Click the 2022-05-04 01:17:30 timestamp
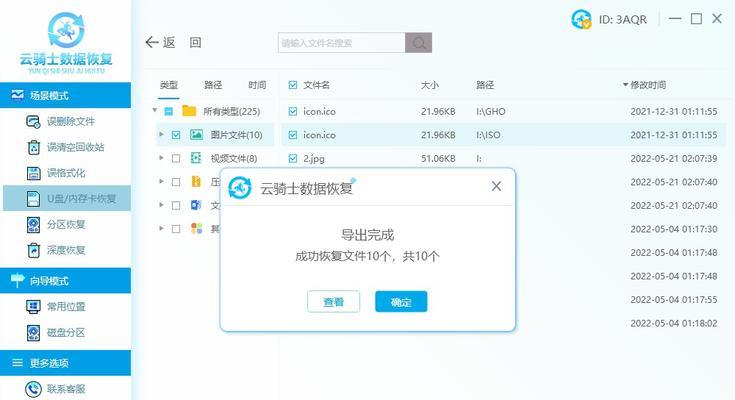 [674, 229]
